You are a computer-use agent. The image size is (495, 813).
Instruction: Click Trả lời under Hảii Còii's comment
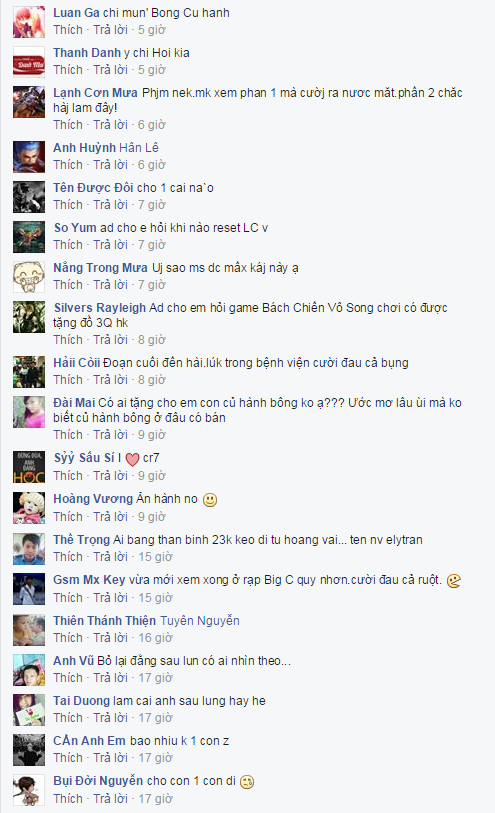[x=110, y=380]
